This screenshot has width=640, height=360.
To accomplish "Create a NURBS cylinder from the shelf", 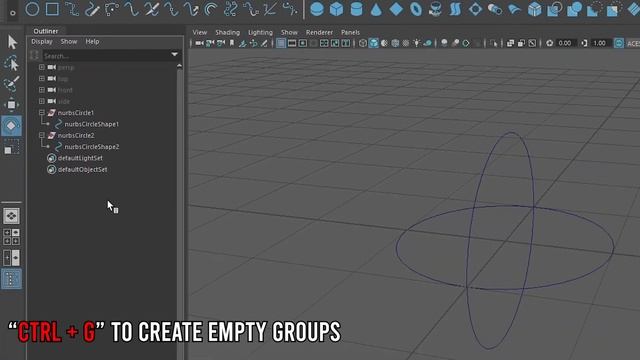I will pos(356,9).
